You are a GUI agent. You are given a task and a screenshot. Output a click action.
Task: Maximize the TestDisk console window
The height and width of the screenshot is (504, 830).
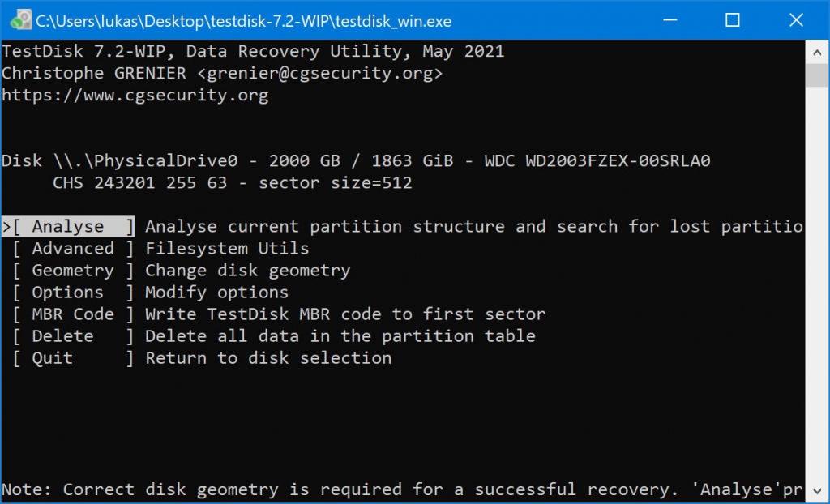tap(732, 21)
